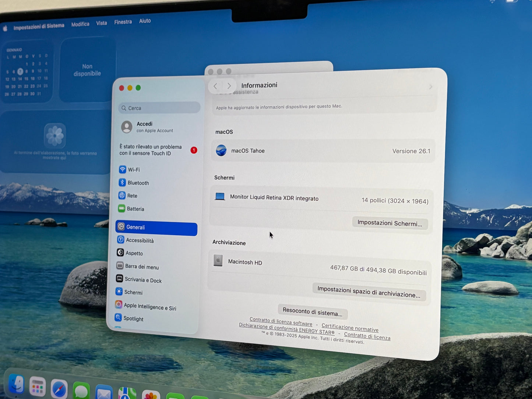Select Accessibilità in the sidebar
Screen dimensions: 532x399
pos(140,240)
